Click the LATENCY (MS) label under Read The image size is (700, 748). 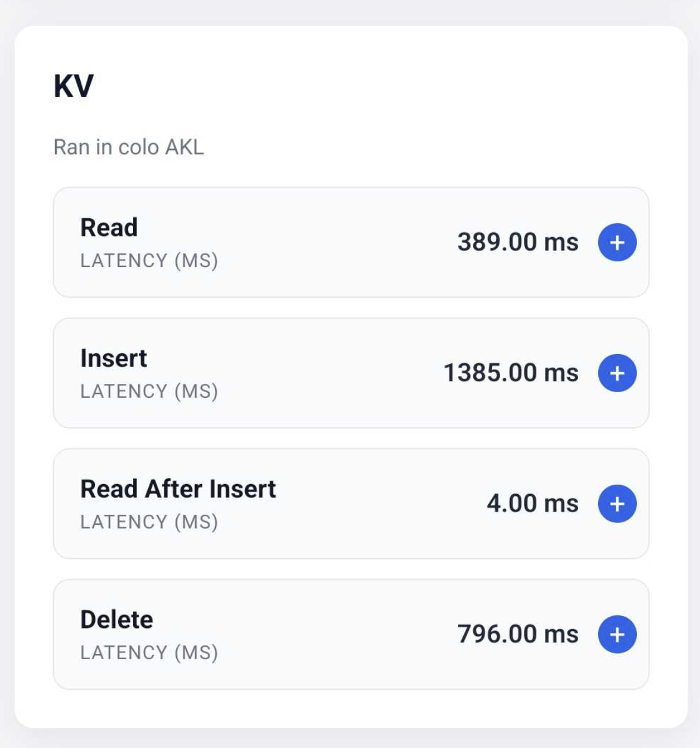149,260
